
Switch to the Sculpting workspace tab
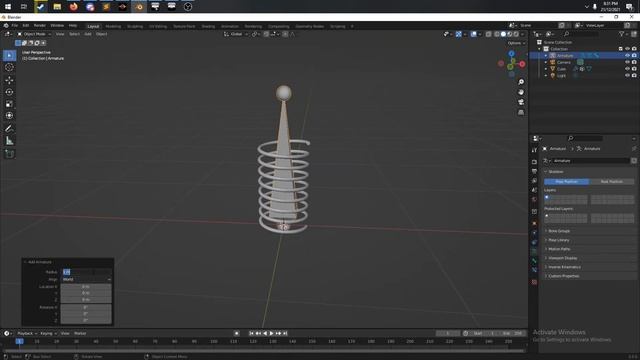pos(135,26)
